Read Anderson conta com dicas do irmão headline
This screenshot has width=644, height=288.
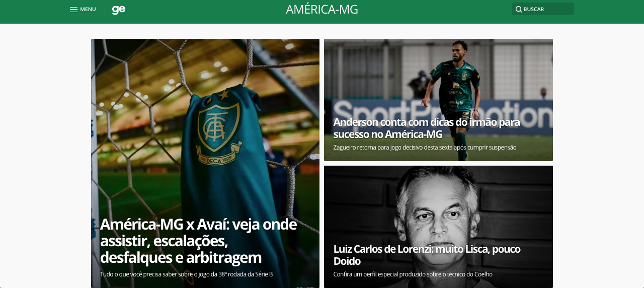click(x=426, y=128)
